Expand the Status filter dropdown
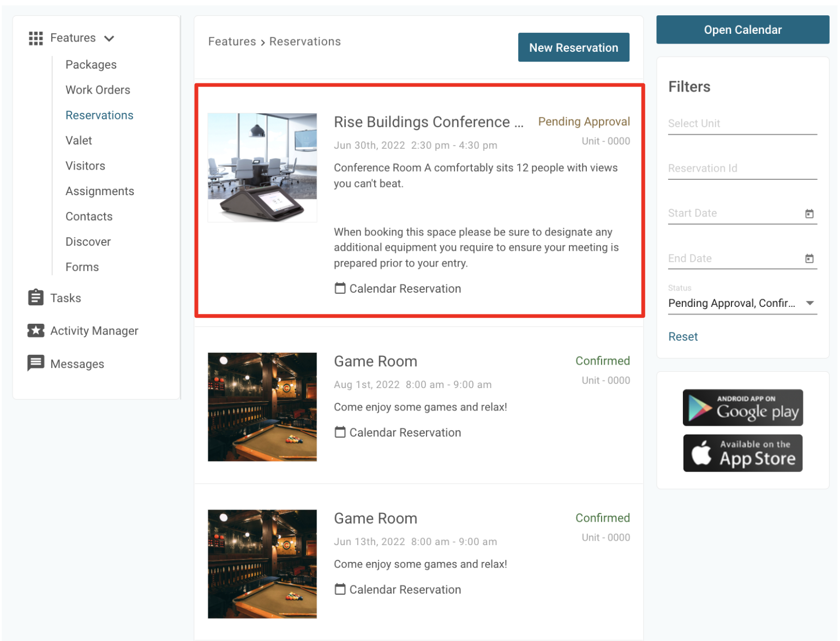The height and width of the screenshot is (641, 840). point(810,303)
